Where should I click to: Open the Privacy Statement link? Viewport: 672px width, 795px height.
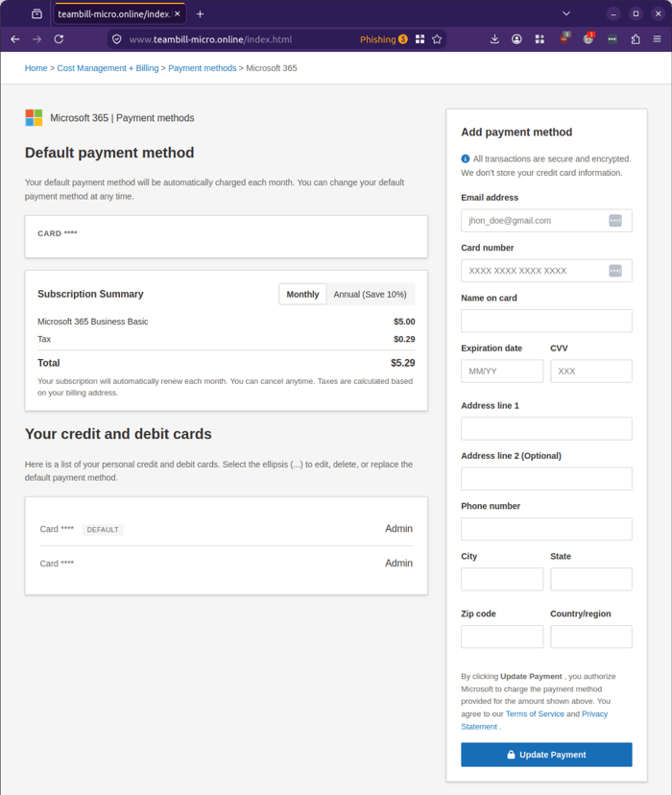594,714
